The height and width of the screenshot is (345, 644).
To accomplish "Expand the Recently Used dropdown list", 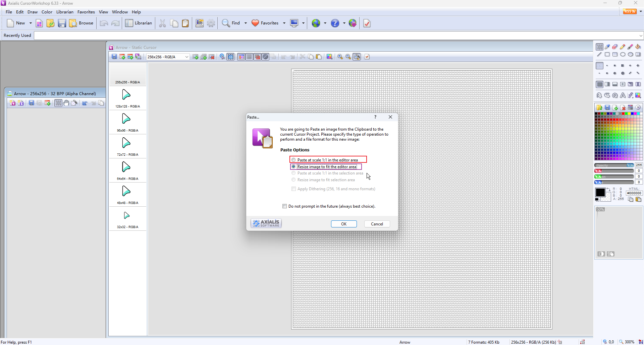I will (641, 36).
